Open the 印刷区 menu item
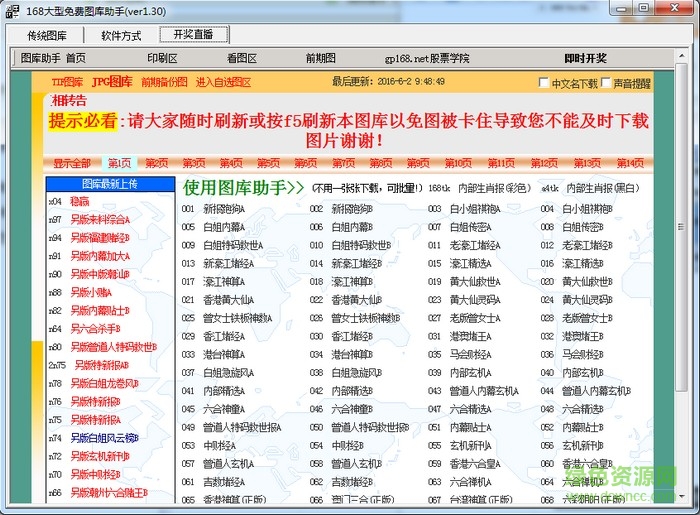This screenshot has width=700, height=515. tap(162, 58)
